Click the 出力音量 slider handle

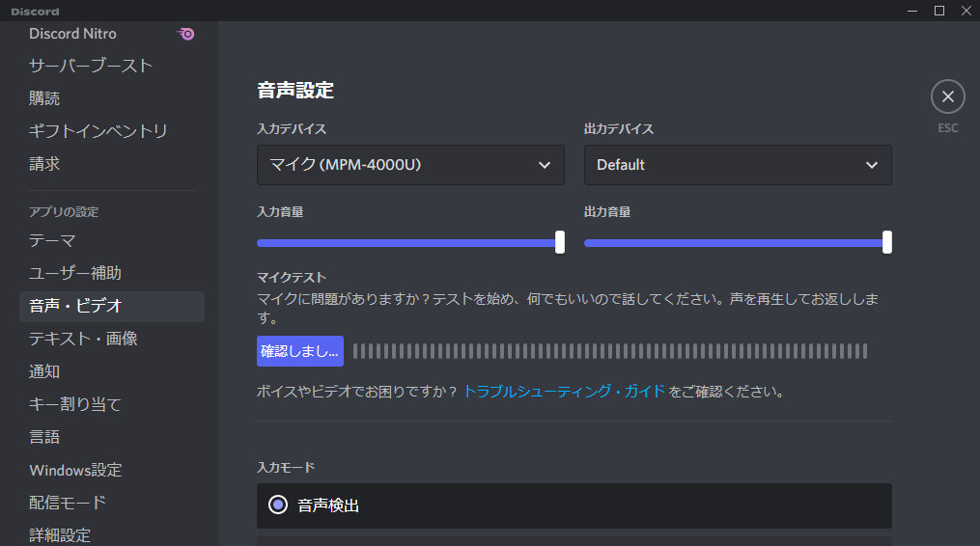[887, 242]
